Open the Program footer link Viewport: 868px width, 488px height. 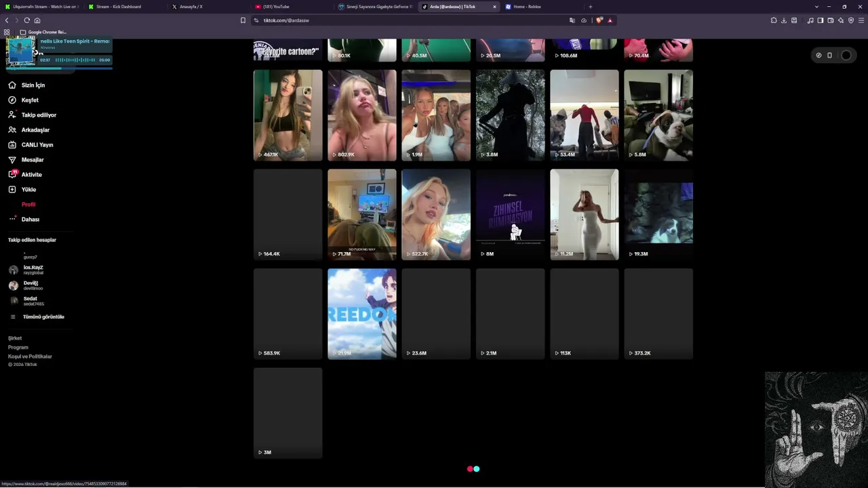[x=18, y=347]
